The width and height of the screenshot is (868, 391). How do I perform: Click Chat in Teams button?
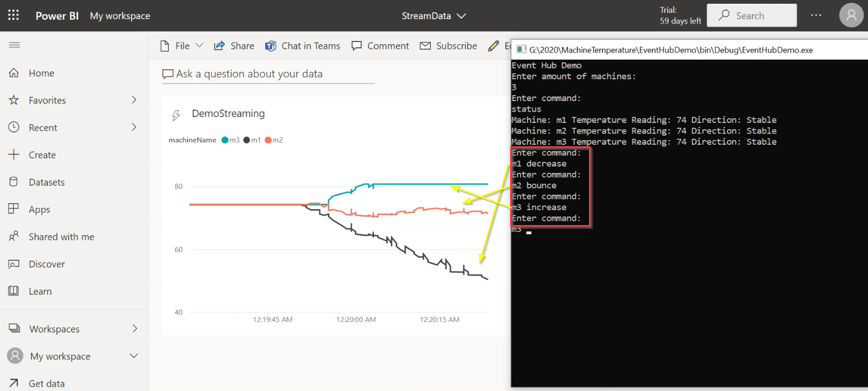point(302,46)
